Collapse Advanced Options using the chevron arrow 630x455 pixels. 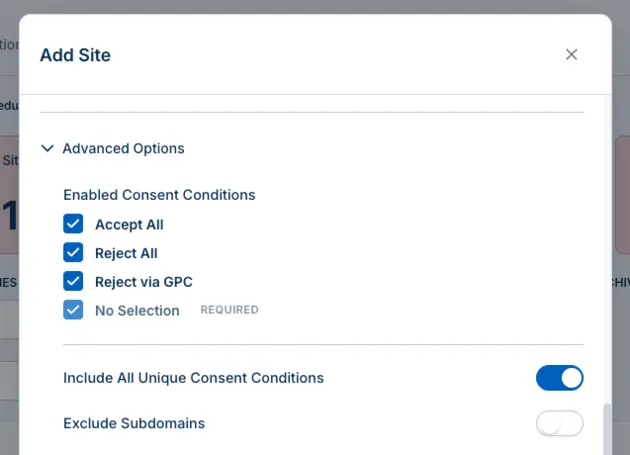47,148
